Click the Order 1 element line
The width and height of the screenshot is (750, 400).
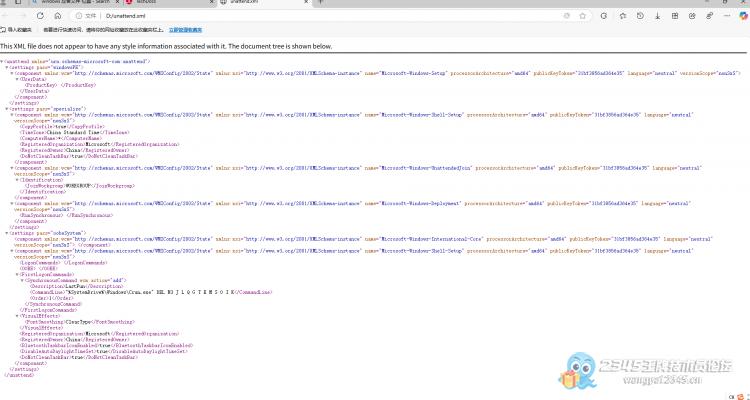click(52, 298)
